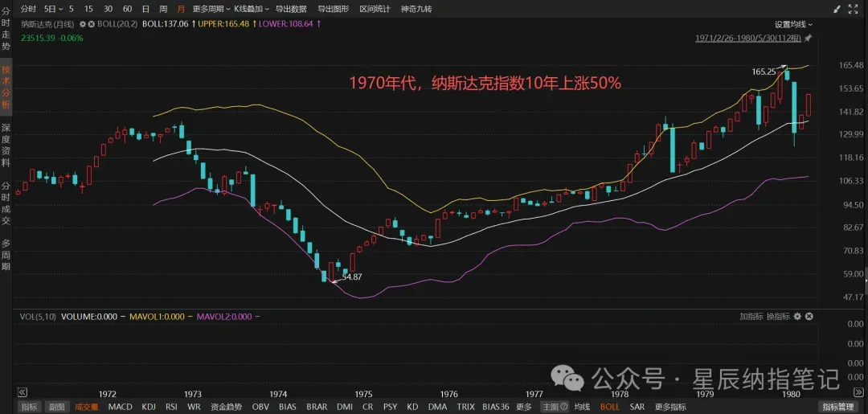
Task: Open 指标管理 indicator manager
Action: pos(837,407)
